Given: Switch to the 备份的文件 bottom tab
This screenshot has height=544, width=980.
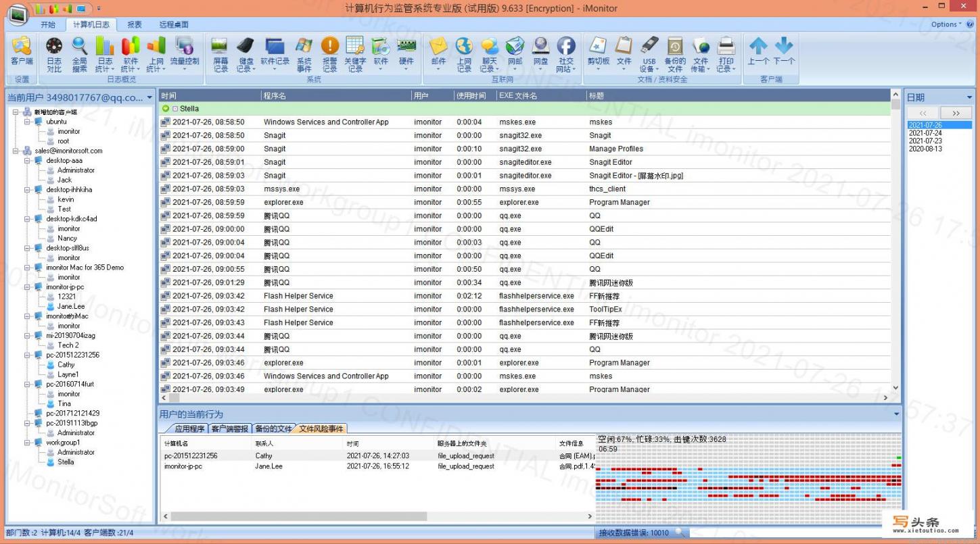Looking at the screenshot, I should pyautogui.click(x=273, y=428).
